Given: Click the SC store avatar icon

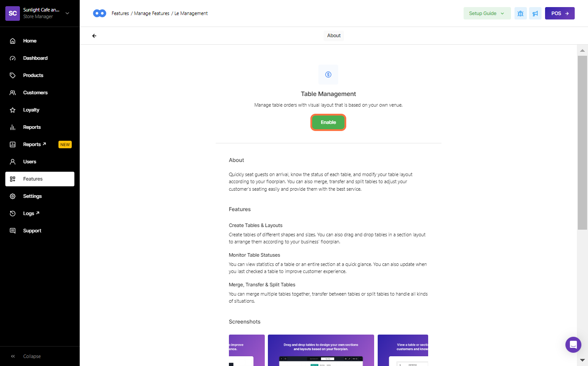Looking at the screenshot, I should click(13, 13).
